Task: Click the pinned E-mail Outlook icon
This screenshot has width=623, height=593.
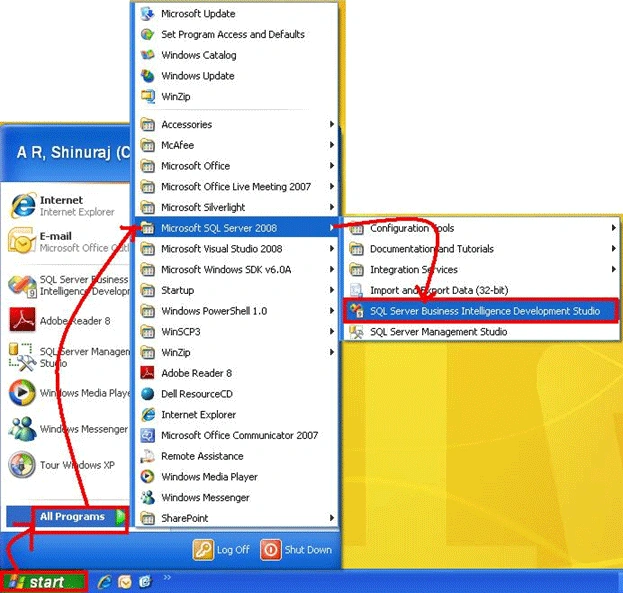Action: tap(22, 241)
